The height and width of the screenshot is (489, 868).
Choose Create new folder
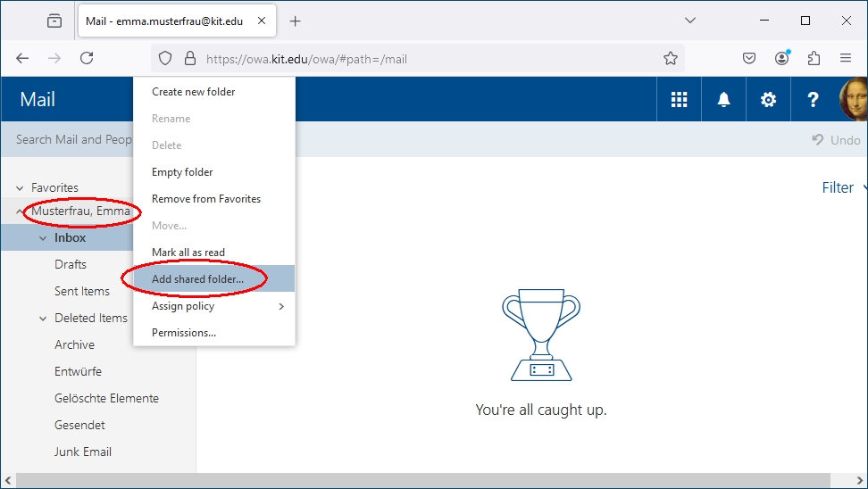(x=213, y=92)
